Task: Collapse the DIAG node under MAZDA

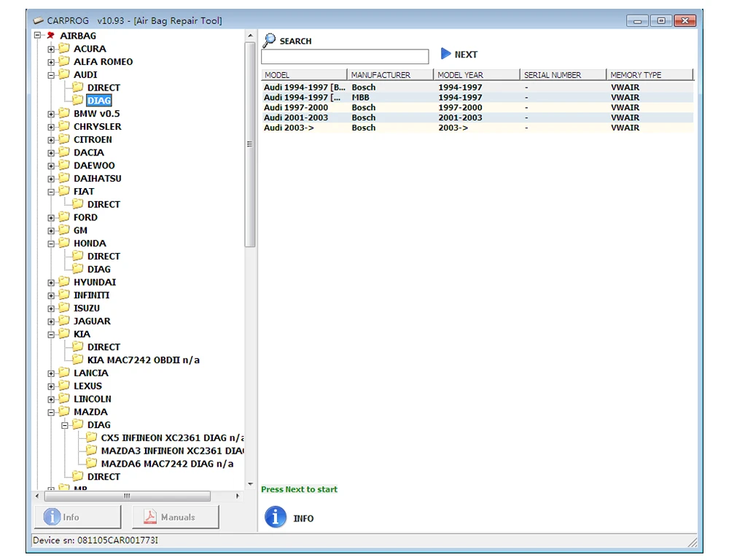Action: tap(65, 425)
